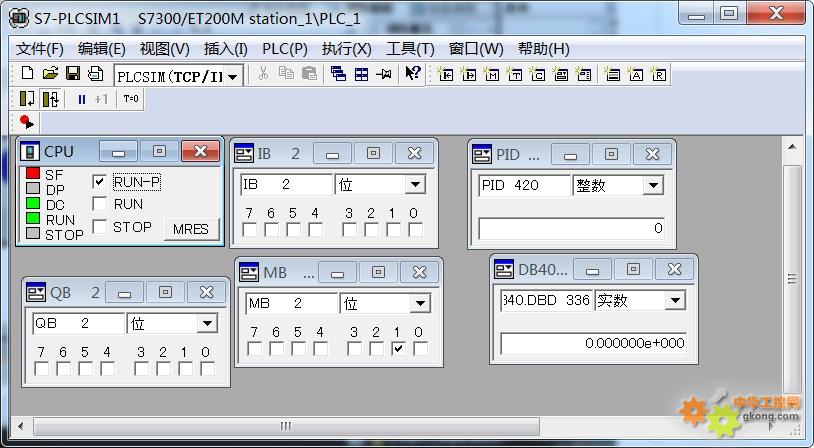This screenshot has height=448, width=814.
Task: Click the context Help arrow icon
Action: point(413,73)
